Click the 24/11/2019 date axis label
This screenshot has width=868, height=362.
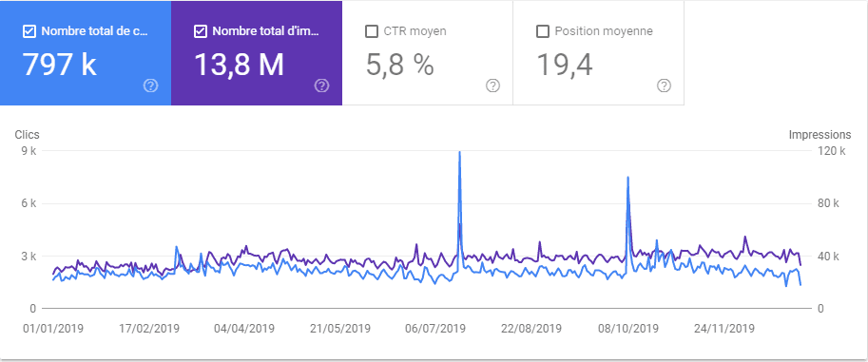click(723, 329)
